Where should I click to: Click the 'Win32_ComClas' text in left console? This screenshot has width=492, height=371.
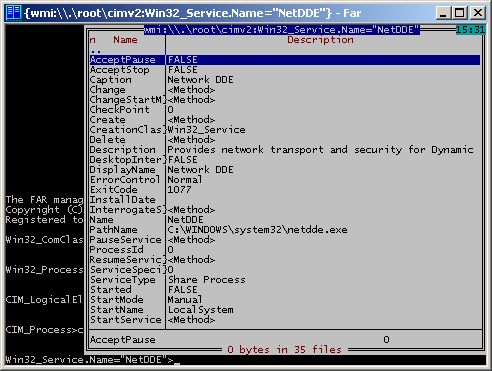click(x=44, y=240)
